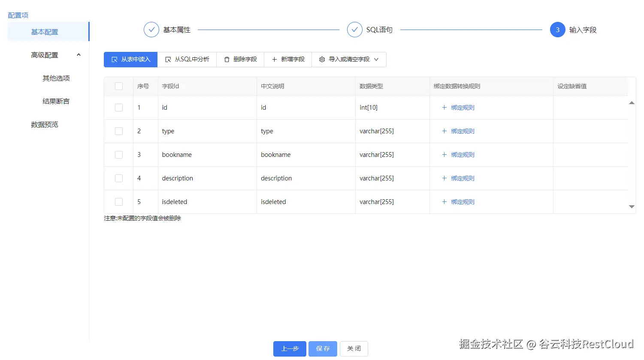Click the plus icon in id row's 绑定规则
Viewport: 644px width, 360px height.
pyautogui.click(x=444, y=108)
